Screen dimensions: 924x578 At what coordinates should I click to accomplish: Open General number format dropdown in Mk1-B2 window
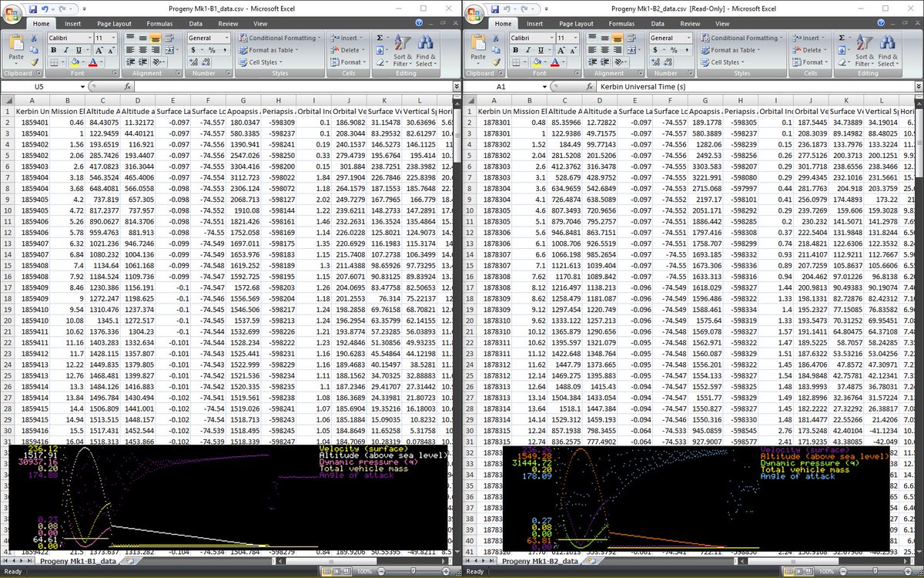689,38
